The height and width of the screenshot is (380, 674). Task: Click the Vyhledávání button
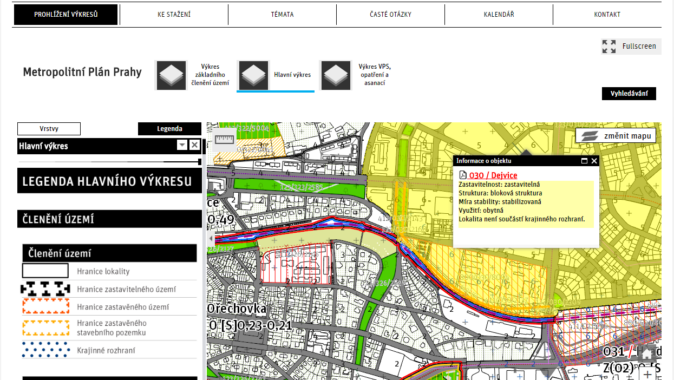tap(629, 93)
